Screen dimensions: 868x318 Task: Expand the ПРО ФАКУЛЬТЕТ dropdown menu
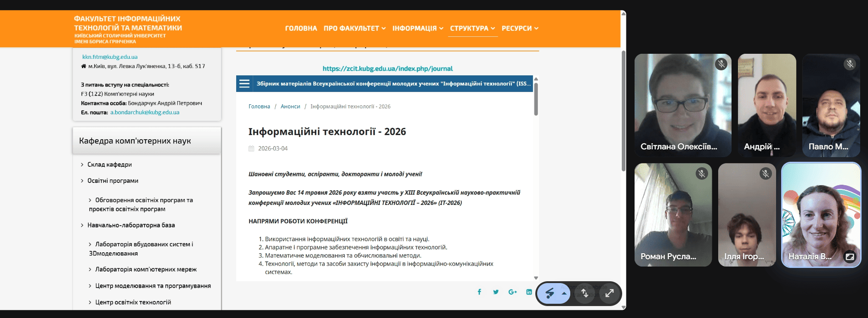click(x=354, y=28)
